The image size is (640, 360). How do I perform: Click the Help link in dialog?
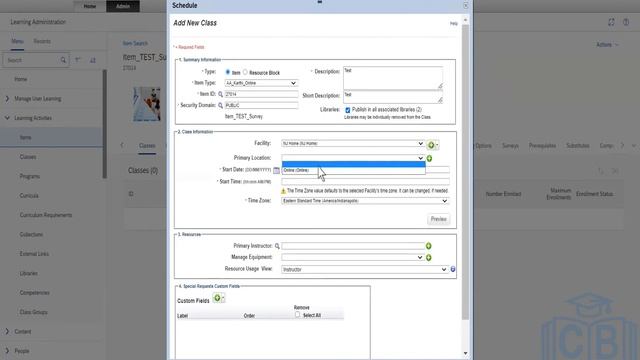[x=453, y=23]
